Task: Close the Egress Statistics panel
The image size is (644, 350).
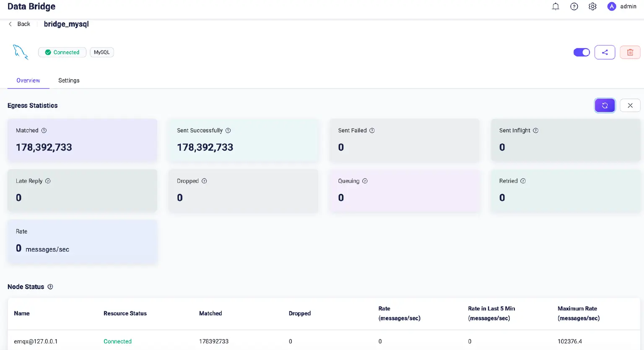Action: click(x=630, y=105)
